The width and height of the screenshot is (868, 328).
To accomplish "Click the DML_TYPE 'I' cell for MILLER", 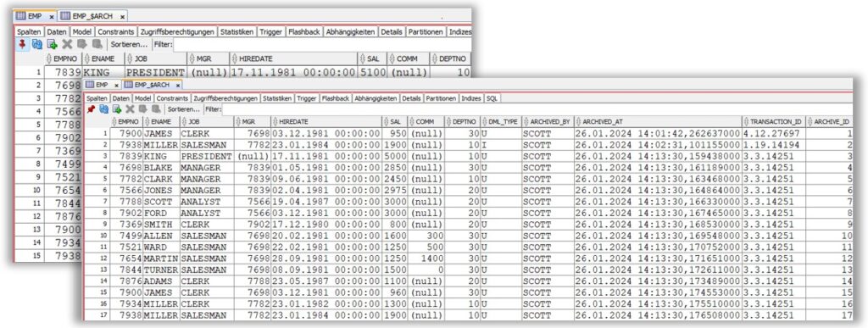I will pos(501,145).
